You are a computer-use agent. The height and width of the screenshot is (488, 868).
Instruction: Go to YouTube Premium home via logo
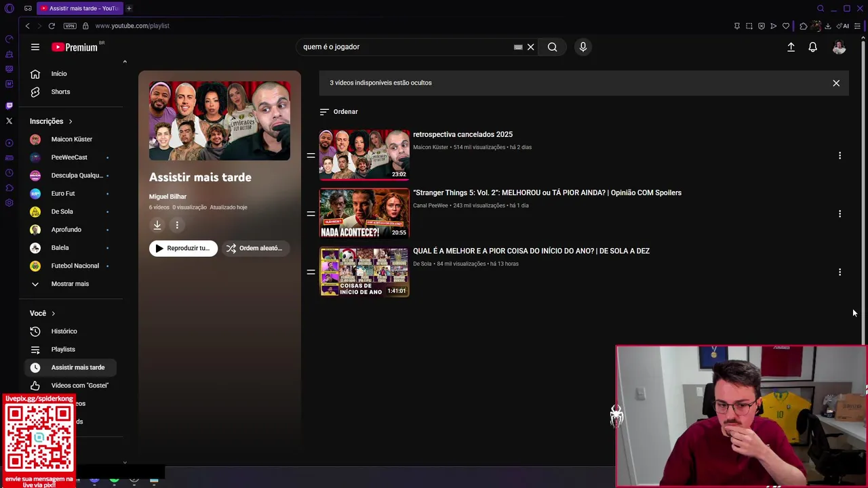pyautogui.click(x=75, y=47)
